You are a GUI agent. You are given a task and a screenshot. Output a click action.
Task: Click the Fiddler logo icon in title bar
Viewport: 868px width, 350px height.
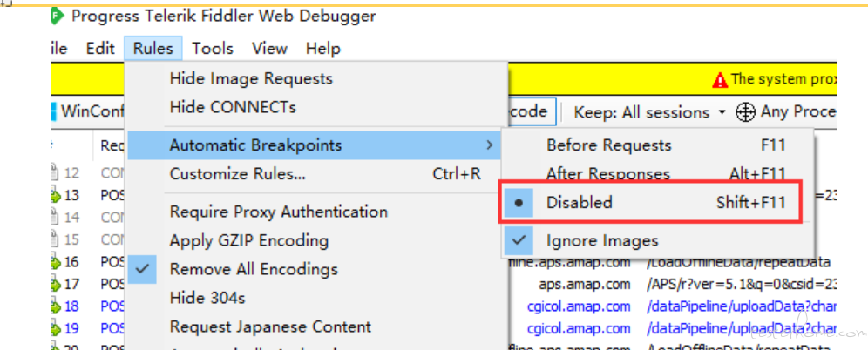tap(57, 17)
